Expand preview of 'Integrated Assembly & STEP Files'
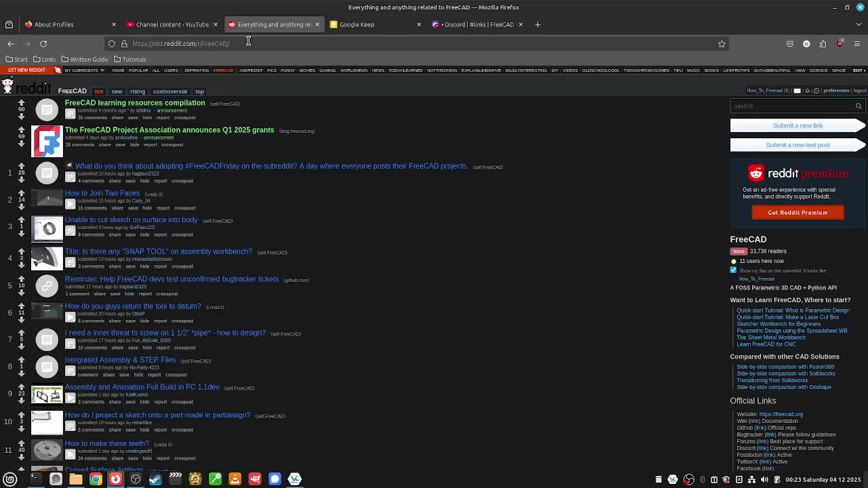 tap(70, 371)
